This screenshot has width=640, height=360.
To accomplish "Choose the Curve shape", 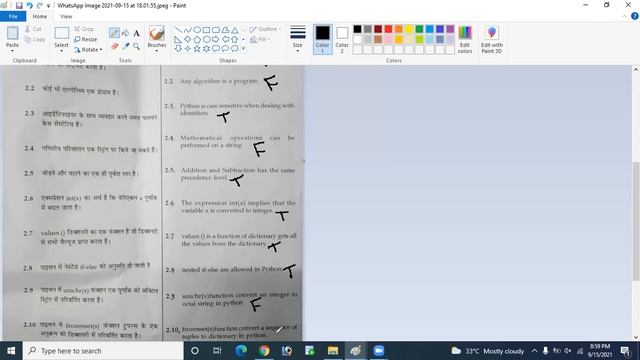I will click(x=187, y=30).
